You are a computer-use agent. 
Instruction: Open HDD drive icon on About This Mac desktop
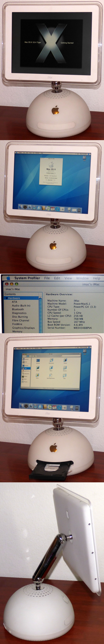tap(84, 158)
